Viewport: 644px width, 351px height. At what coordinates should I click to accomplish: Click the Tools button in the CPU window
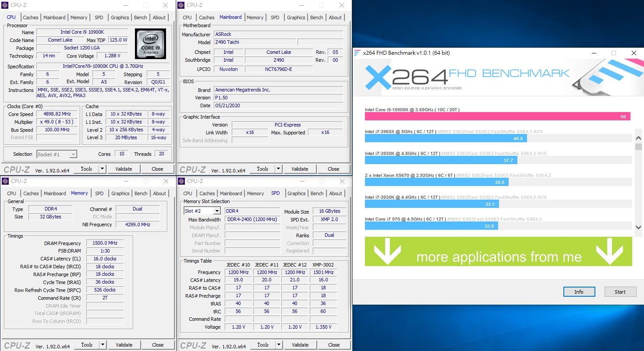pos(86,169)
